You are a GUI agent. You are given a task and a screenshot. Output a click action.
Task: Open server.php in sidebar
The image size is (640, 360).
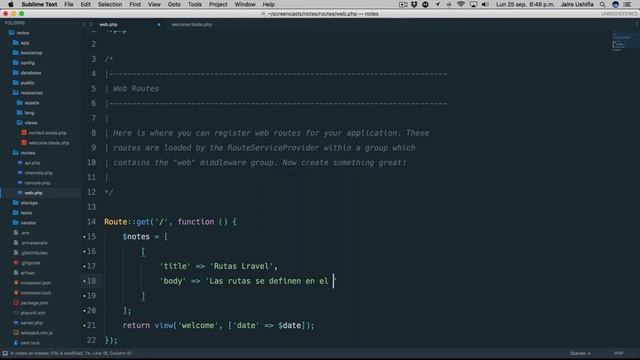[28, 323]
